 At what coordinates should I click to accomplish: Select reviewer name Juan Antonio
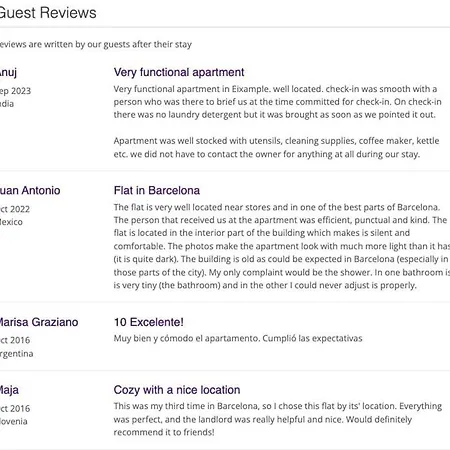(x=30, y=190)
